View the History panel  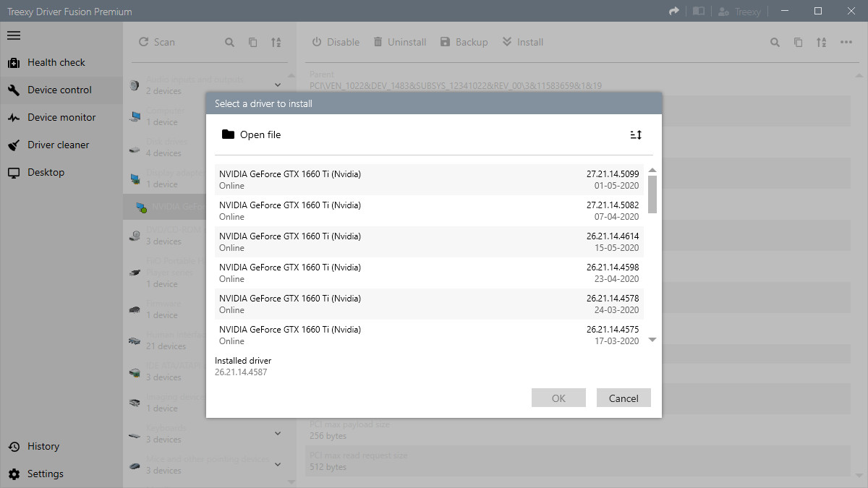43,446
